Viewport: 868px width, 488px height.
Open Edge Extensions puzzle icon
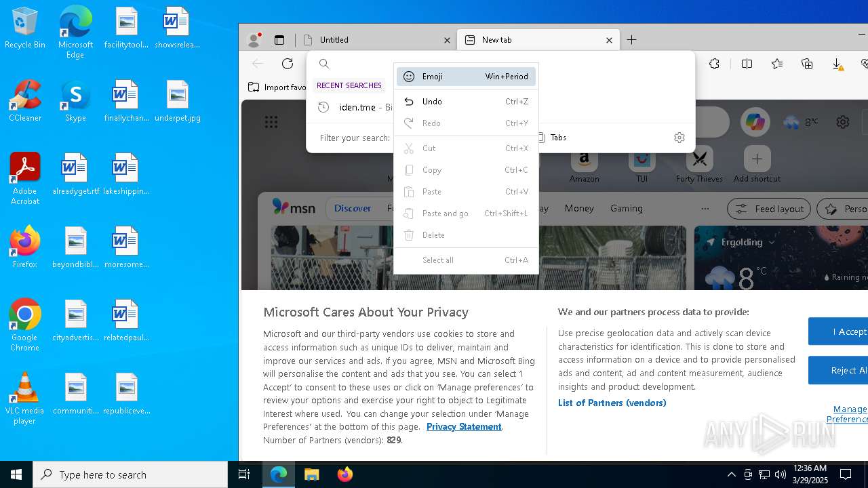714,64
